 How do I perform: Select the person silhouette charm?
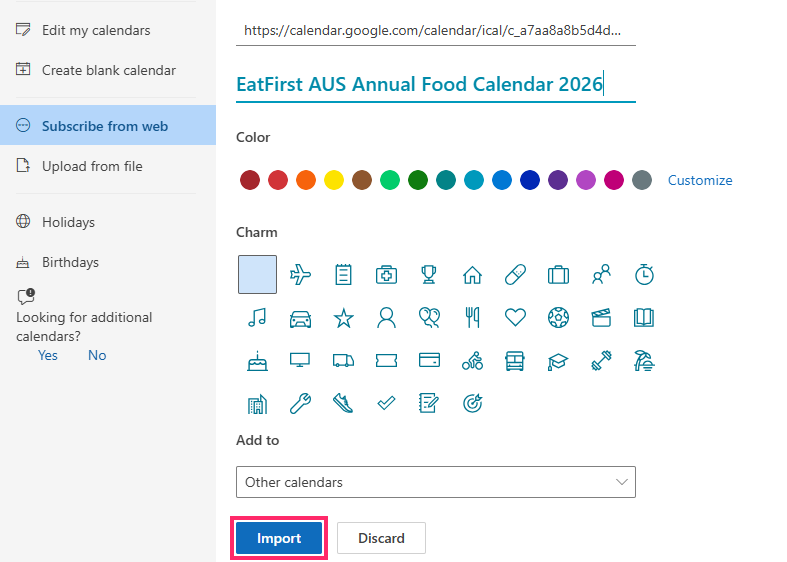point(386,318)
